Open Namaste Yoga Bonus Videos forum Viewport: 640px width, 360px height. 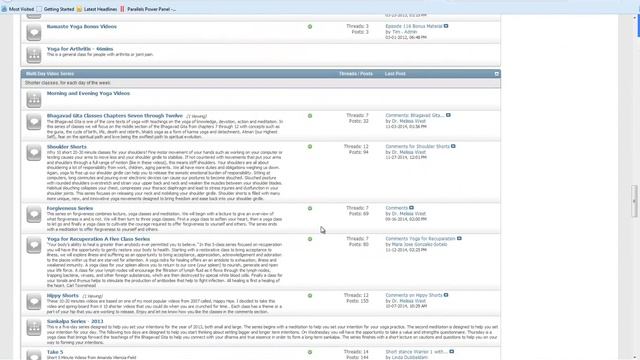pyautogui.click(x=82, y=27)
